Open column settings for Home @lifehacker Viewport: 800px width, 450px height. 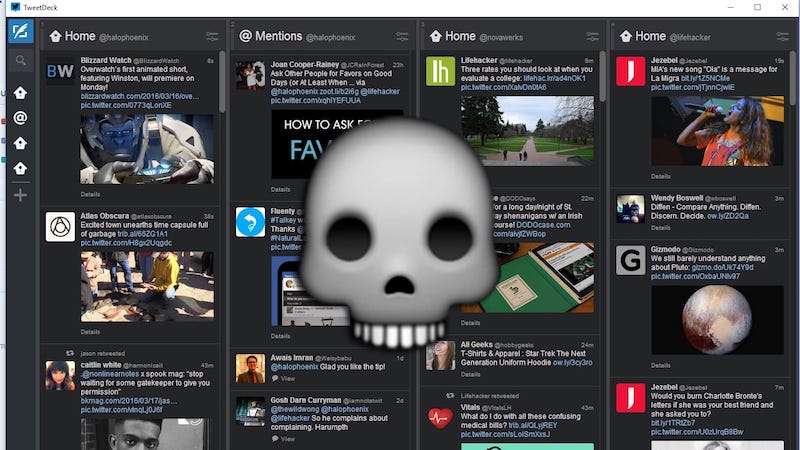782,36
